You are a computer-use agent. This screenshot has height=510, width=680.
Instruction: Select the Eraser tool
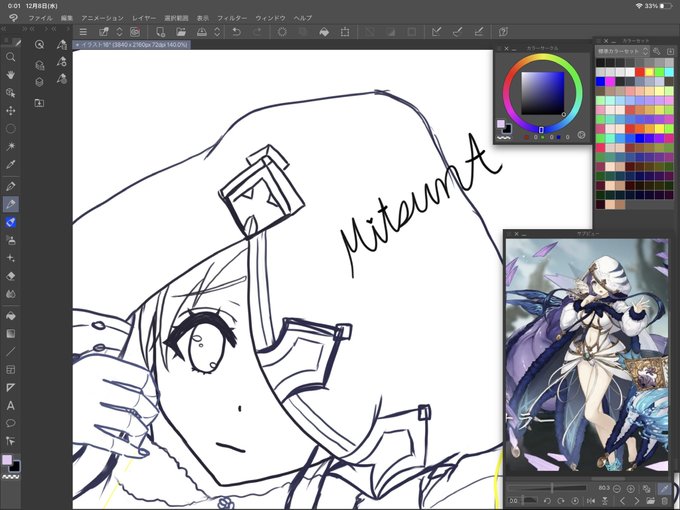click(x=10, y=276)
